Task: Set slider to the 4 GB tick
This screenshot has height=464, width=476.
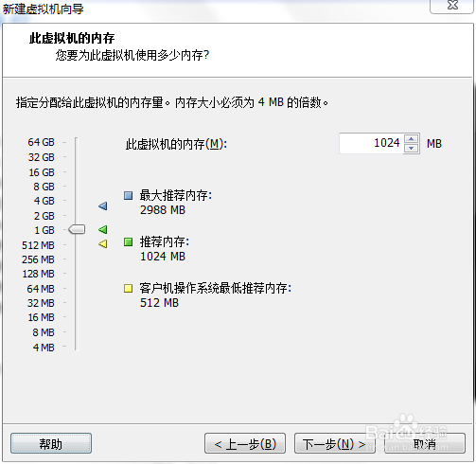Action: pos(76,201)
